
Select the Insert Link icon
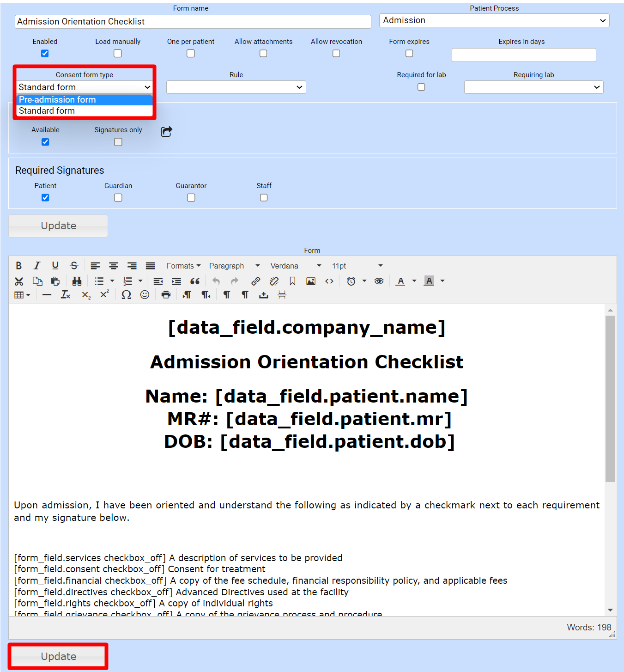click(x=255, y=281)
